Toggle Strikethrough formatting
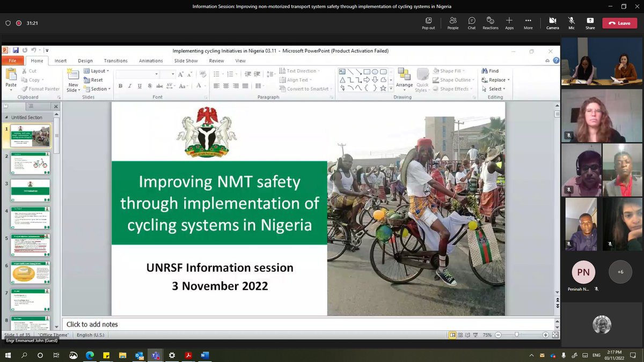The height and width of the screenshot is (362, 644). click(x=159, y=86)
